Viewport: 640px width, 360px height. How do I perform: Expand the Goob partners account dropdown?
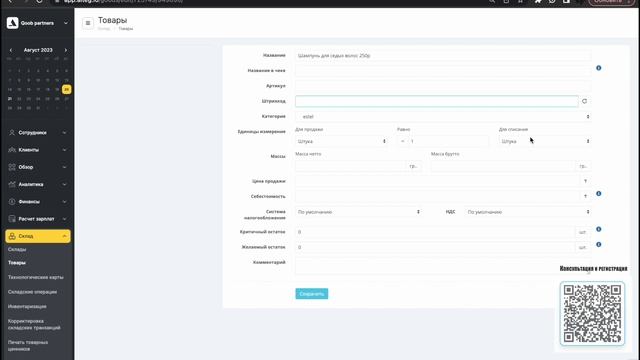(x=66, y=23)
